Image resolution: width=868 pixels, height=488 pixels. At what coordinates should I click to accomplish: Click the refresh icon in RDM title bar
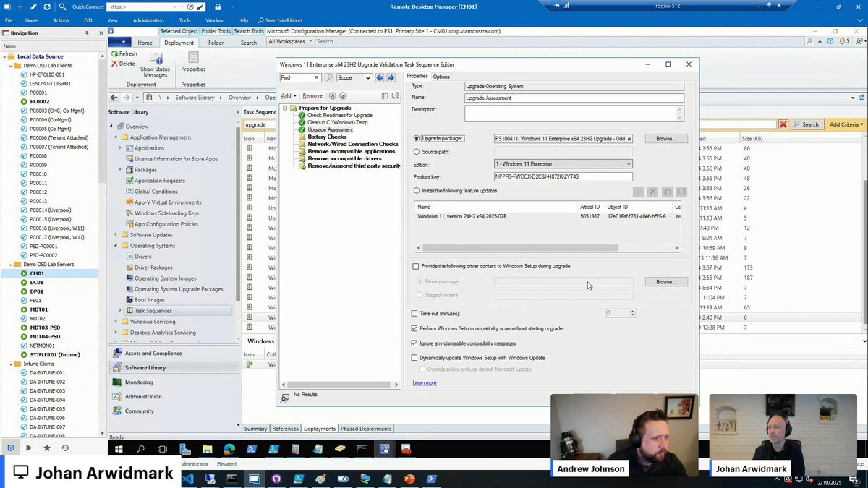pos(47,7)
